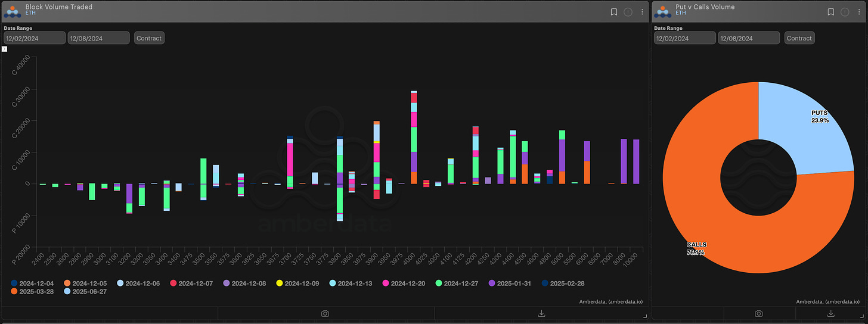The height and width of the screenshot is (324, 868).
Task: Open info icon on Block Volume Traded panel
Action: pyautogui.click(x=628, y=12)
